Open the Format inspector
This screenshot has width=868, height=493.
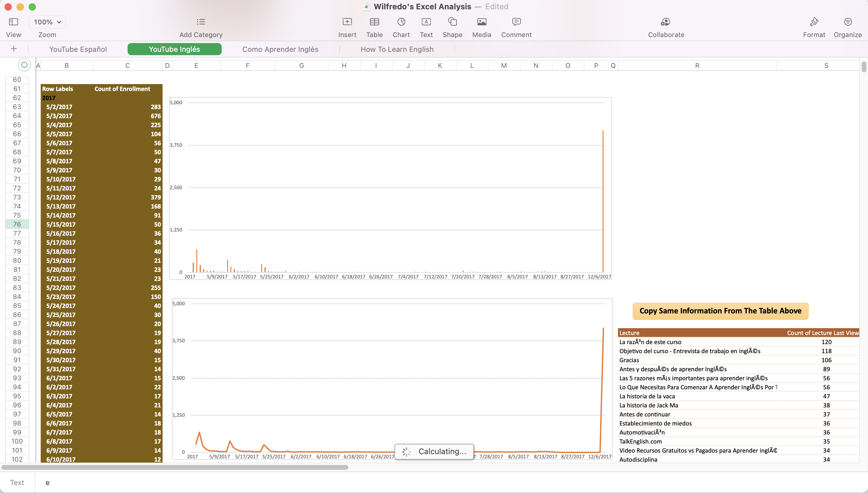coord(814,22)
